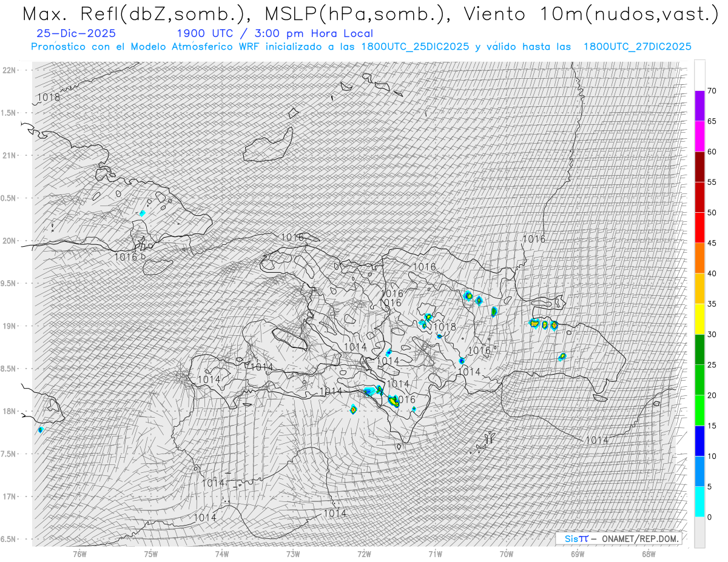Pick the light blue 5–10 dBZ legend segment
This screenshot has width=728, height=562.
pos(699,471)
